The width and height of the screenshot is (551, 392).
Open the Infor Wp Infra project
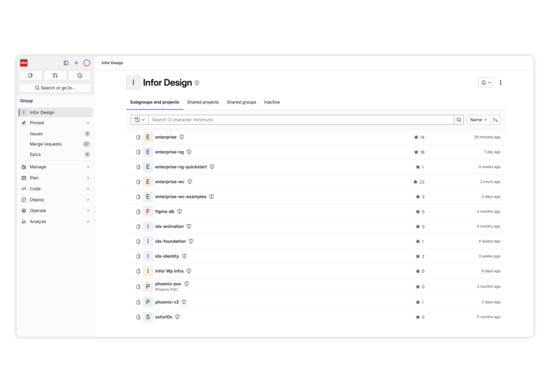pos(169,271)
